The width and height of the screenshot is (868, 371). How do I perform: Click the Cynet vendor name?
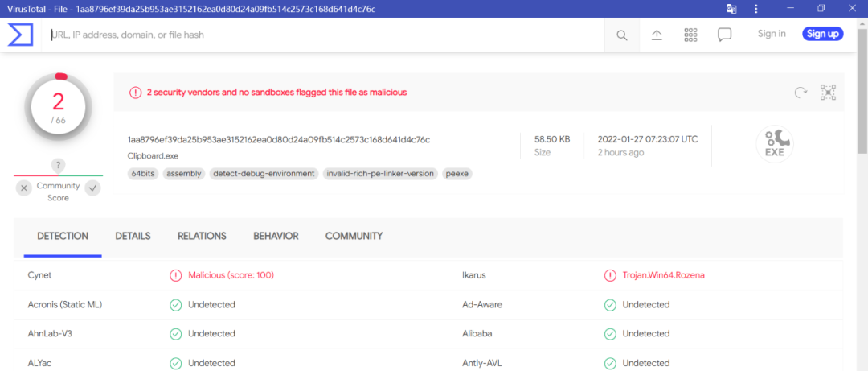39,275
